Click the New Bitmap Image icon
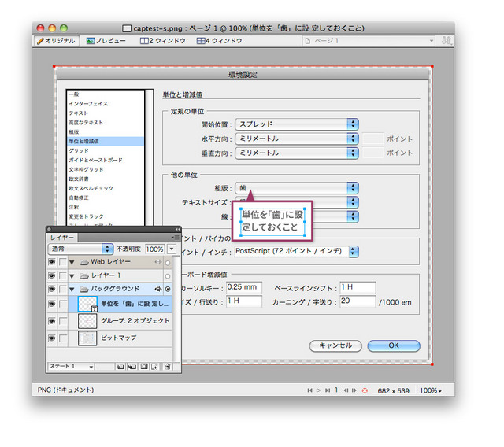The image size is (504, 447). click(x=155, y=367)
